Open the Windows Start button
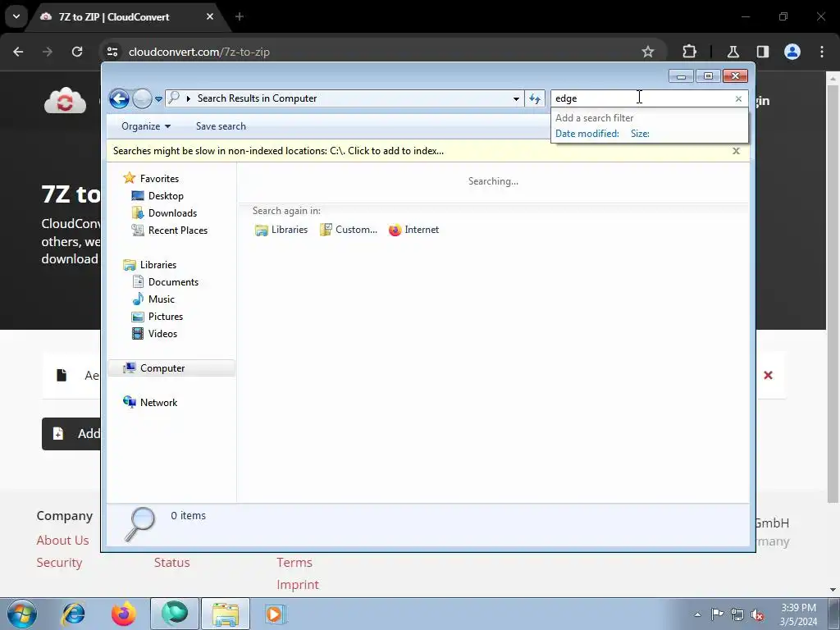Image resolution: width=840 pixels, height=630 pixels. pos(22,614)
